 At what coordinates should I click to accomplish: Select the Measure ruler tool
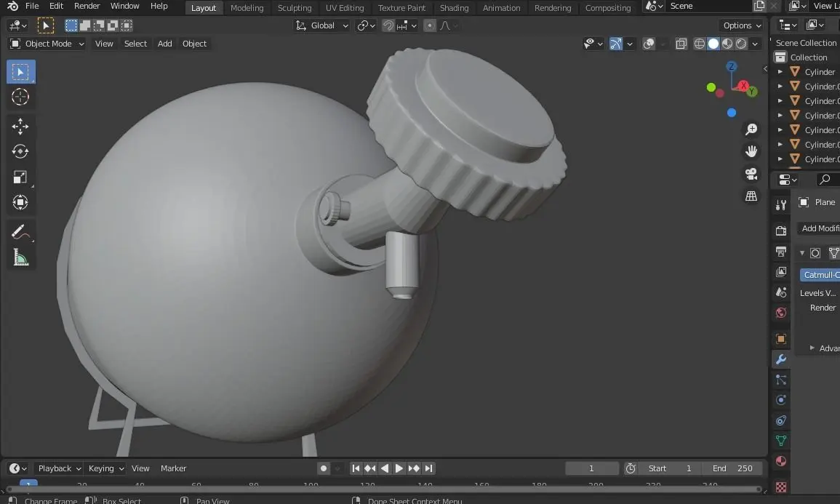click(20, 257)
